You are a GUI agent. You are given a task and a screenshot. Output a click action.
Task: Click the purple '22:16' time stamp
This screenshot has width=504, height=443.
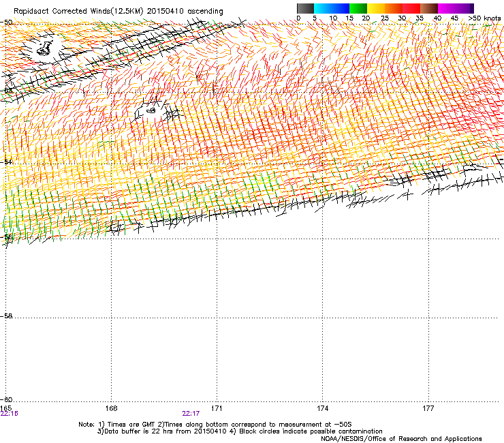10,414
